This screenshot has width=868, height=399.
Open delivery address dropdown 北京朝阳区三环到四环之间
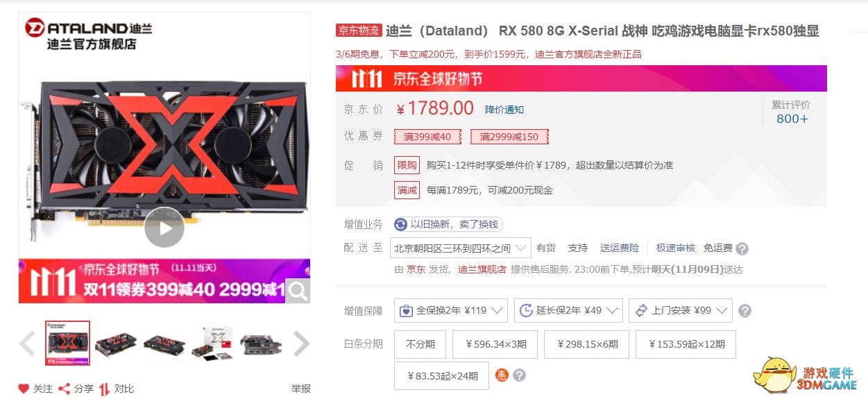click(461, 248)
